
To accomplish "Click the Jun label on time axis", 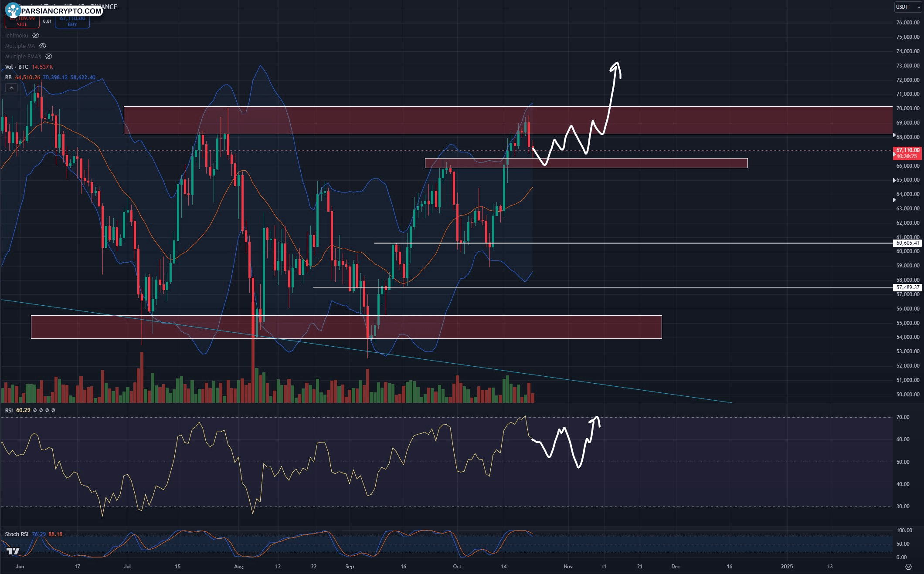I will pos(20,567).
